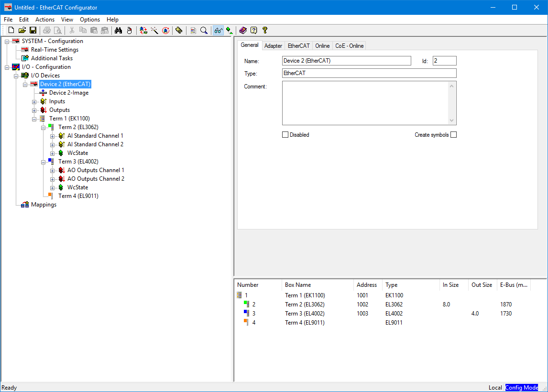Collapse the Term 1 (EK1100) node

[34, 119]
